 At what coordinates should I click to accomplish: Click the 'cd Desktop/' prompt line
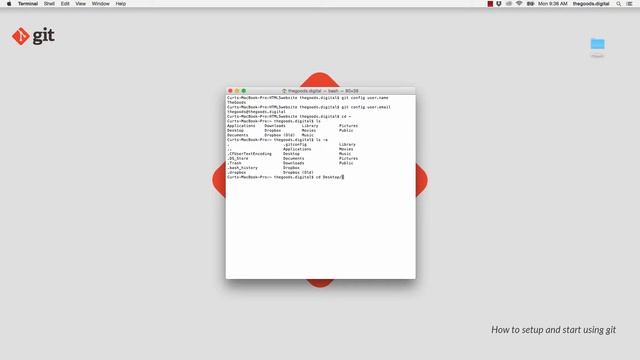(286, 177)
